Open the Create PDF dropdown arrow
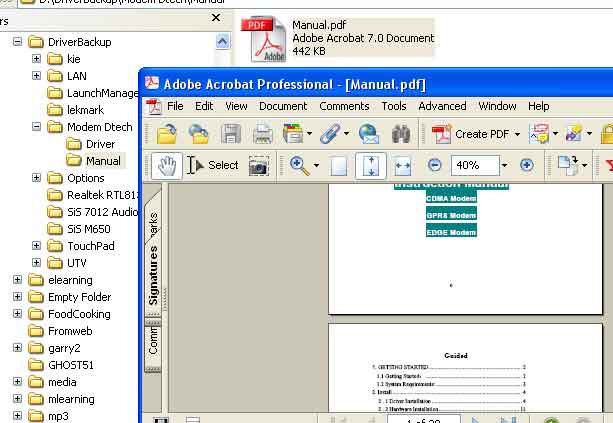The width and height of the screenshot is (613, 423). 517,134
